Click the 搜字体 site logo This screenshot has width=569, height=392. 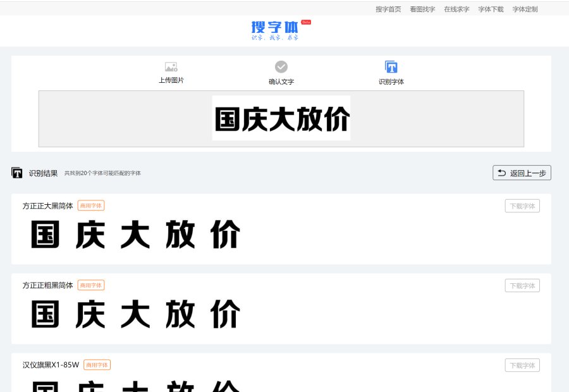pos(276,29)
